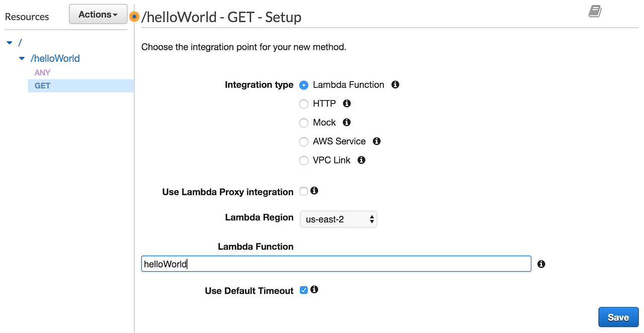Enable Use Lambda Proxy integration

pyautogui.click(x=303, y=191)
